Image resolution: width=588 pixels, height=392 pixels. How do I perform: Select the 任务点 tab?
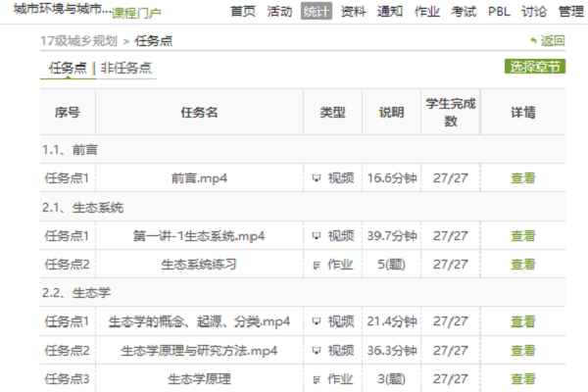coord(69,68)
